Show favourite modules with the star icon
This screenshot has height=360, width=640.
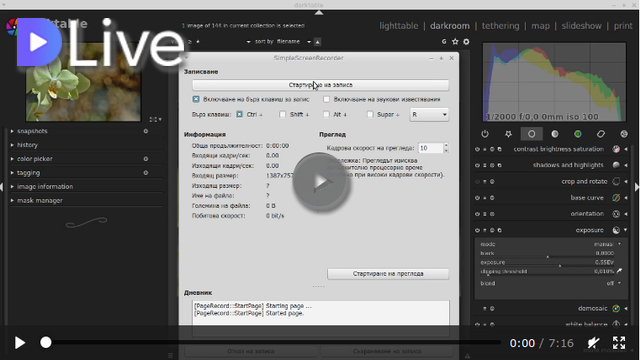pos(508,134)
